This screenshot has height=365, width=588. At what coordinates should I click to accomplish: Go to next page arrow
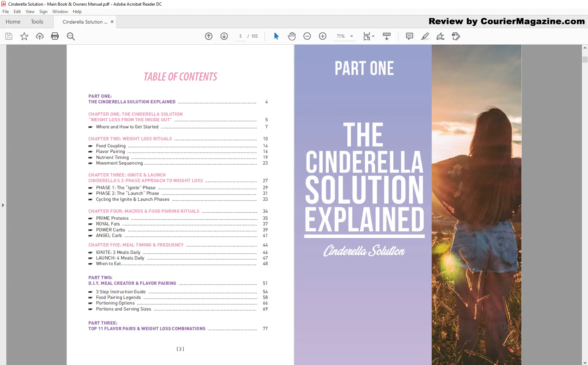coord(224,36)
